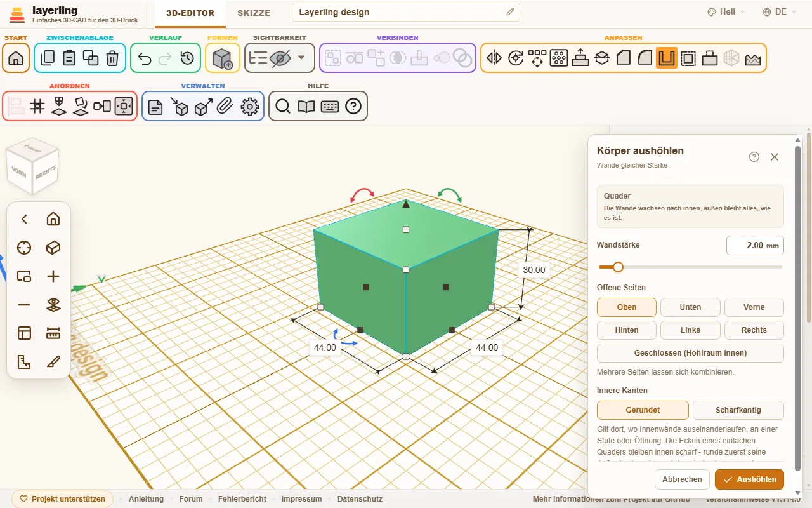Click the rounded-corner fillet icon in Anpassen

pyautogui.click(x=645, y=58)
